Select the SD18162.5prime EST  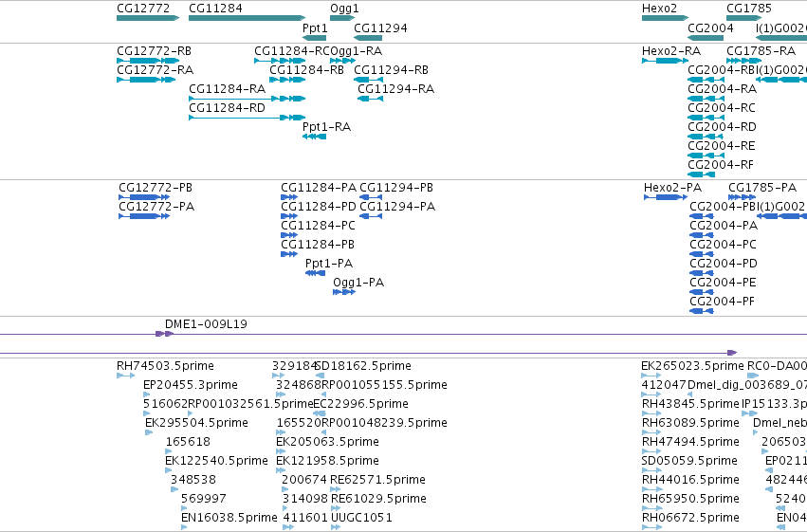[x=320, y=376]
